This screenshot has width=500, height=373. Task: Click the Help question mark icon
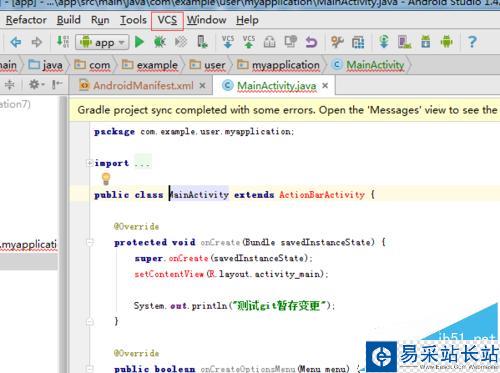472,42
